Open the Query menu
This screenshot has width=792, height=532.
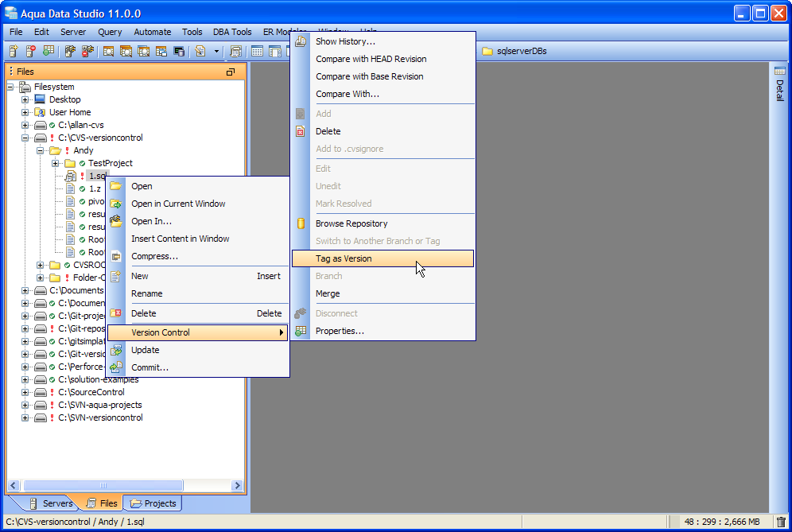[x=110, y=32]
